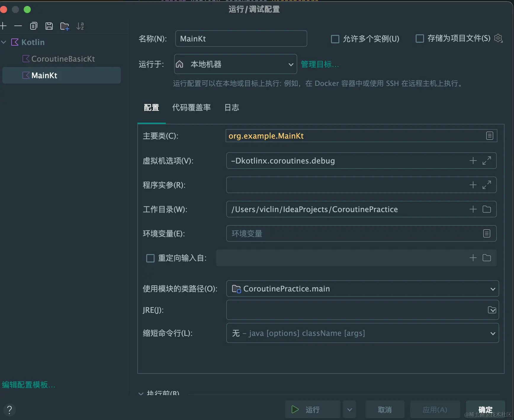Click the 取消 button
514x420 pixels.
385,410
